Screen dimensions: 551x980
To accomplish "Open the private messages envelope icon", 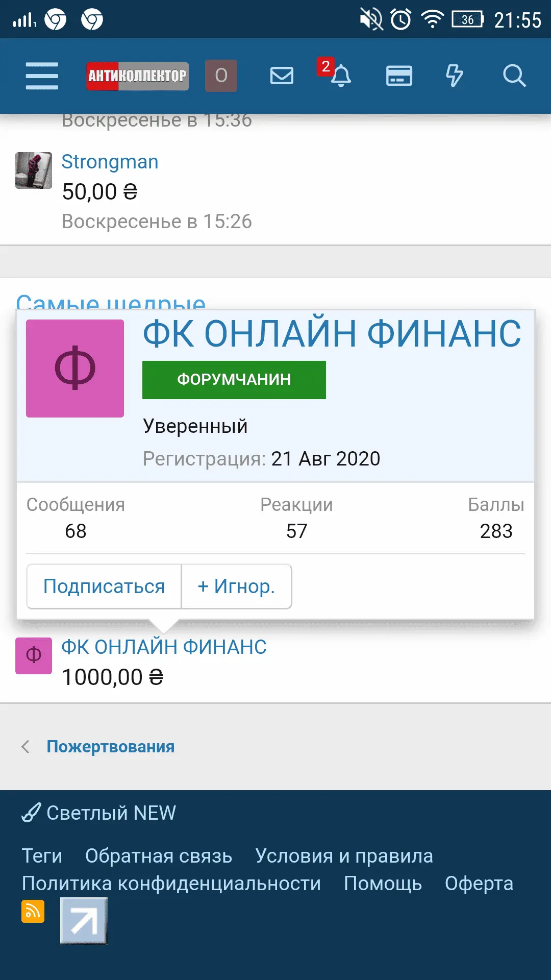I will (282, 76).
